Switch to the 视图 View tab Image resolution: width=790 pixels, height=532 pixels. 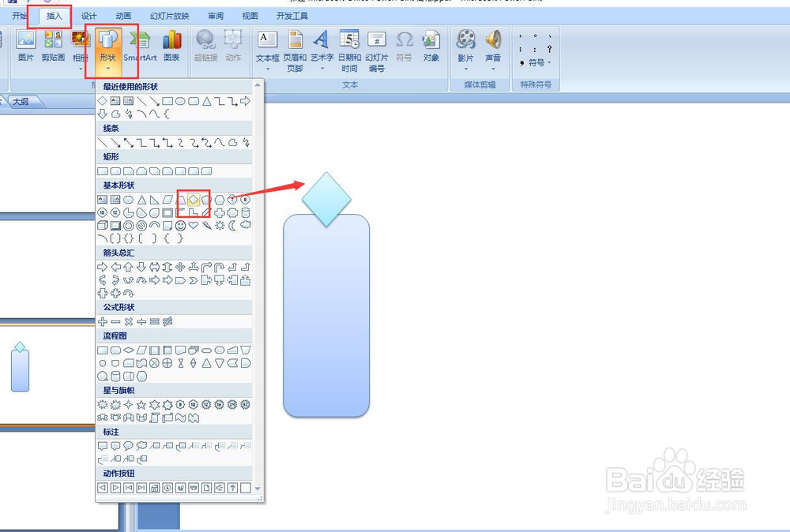250,16
